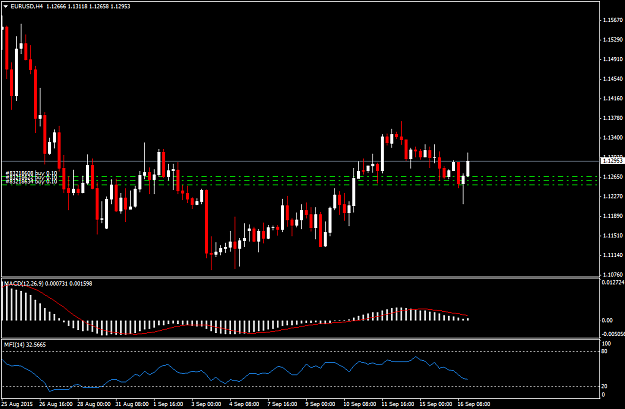625x409 pixels.
Task: Click the 20 level on MFI scale
Action: tap(605, 386)
